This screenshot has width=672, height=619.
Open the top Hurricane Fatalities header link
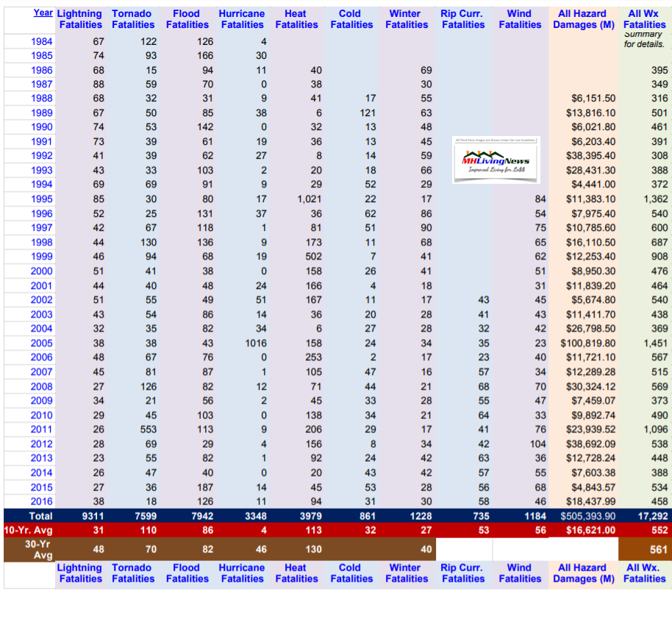(242, 19)
